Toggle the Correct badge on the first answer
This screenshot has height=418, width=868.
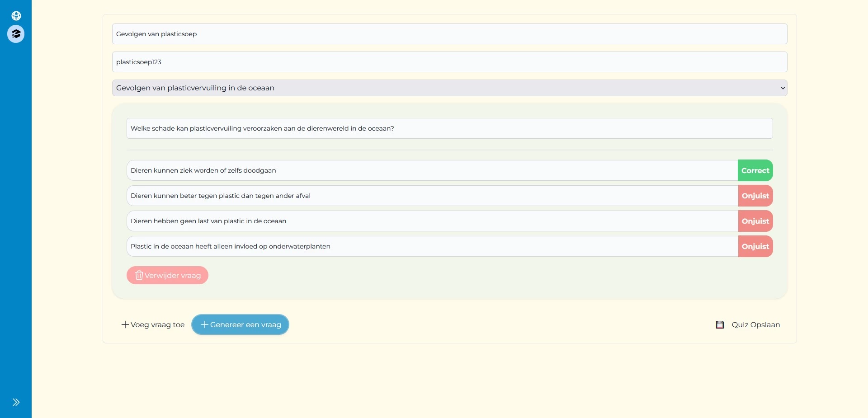755,170
